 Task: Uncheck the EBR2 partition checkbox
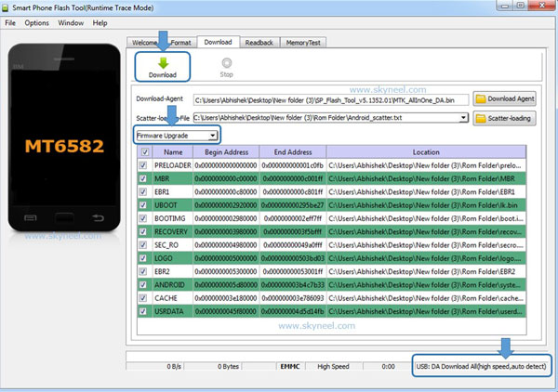(x=143, y=271)
